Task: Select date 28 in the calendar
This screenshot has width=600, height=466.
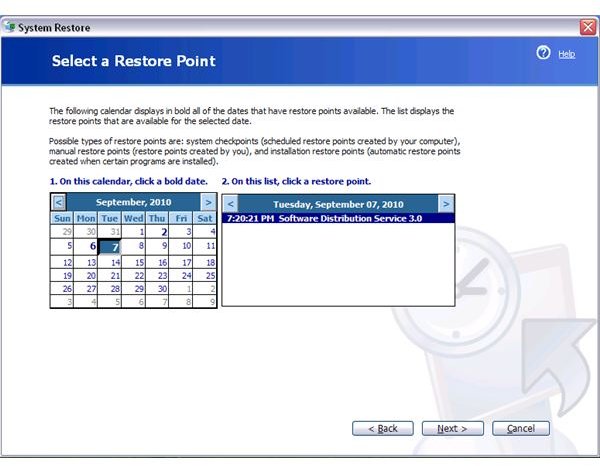Action: pyautogui.click(x=110, y=288)
